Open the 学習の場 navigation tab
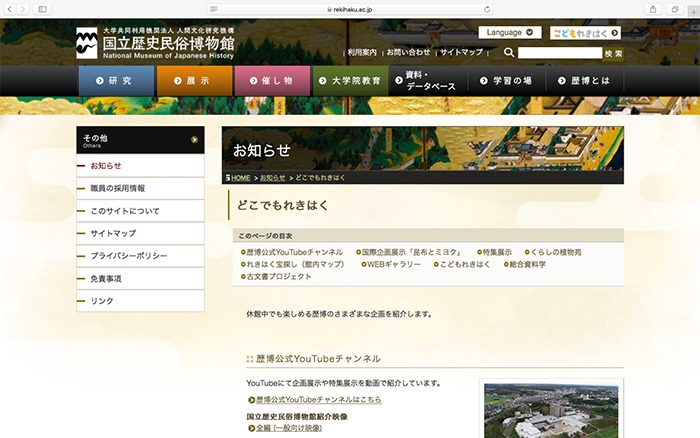Image resolution: width=700 pixels, height=438 pixels. point(506,81)
